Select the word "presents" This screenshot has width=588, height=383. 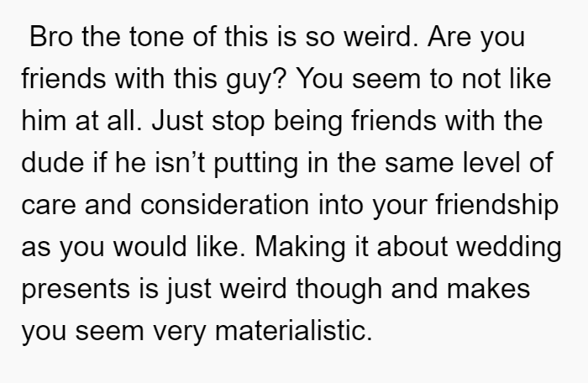[x=76, y=290]
